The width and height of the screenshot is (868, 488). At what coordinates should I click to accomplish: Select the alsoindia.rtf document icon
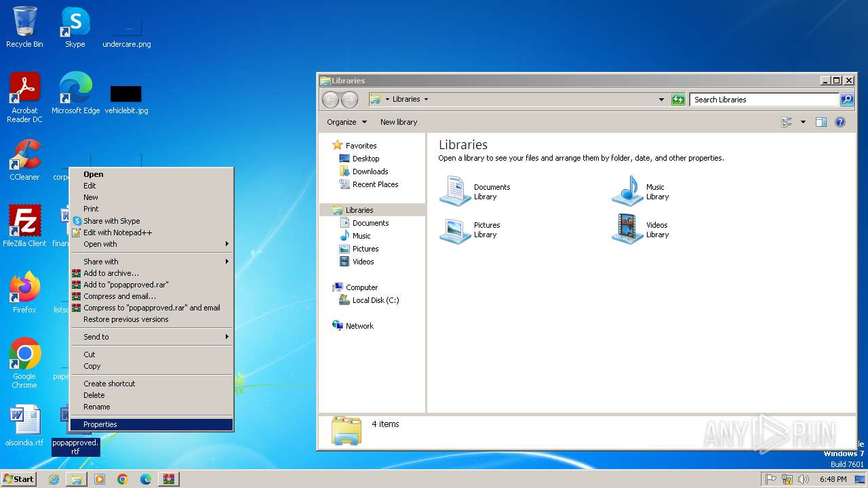pyautogui.click(x=24, y=426)
